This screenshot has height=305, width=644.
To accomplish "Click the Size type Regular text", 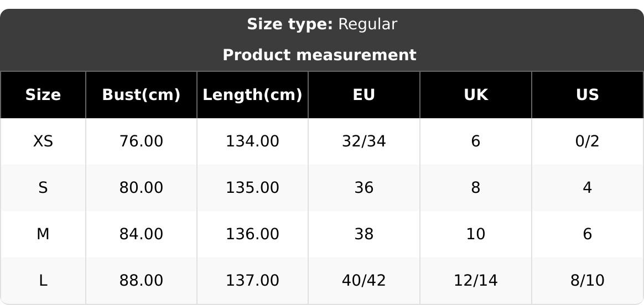I will (322, 24).
